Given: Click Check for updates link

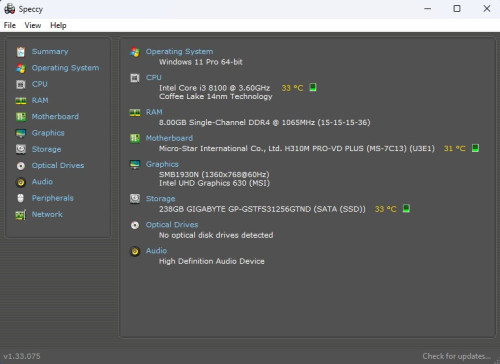Looking at the screenshot, I should tap(457, 356).
